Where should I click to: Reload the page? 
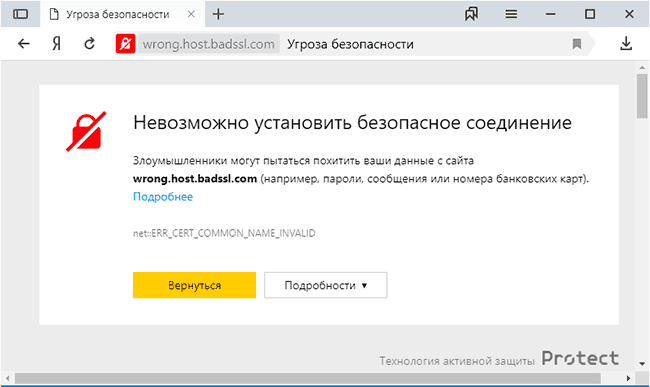90,44
